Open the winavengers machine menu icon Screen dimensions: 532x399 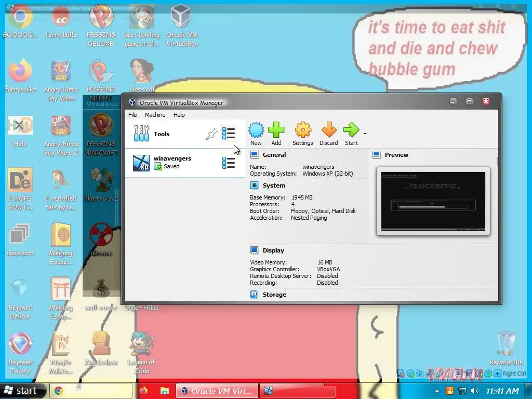229,163
